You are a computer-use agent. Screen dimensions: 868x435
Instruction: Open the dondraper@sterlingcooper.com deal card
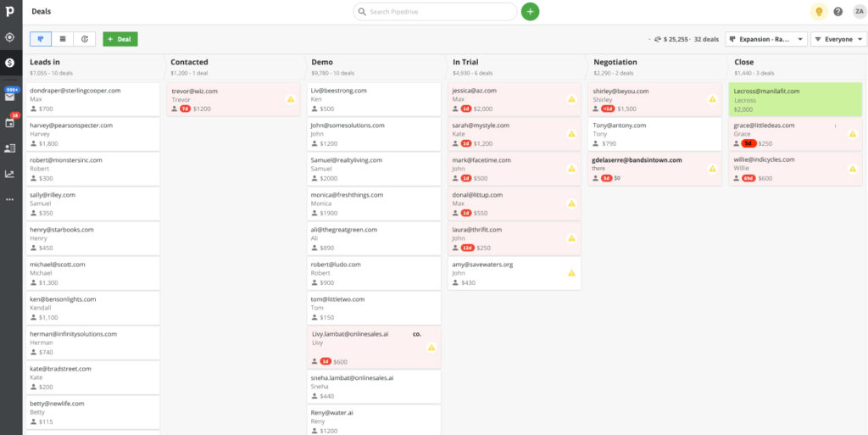[x=93, y=99]
